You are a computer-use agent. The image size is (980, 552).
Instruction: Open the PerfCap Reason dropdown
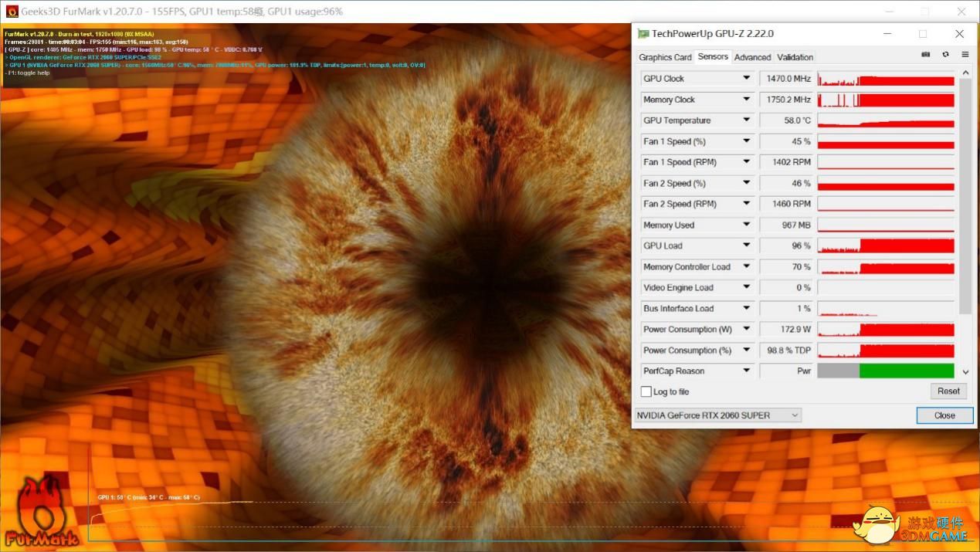pos(747,371)
